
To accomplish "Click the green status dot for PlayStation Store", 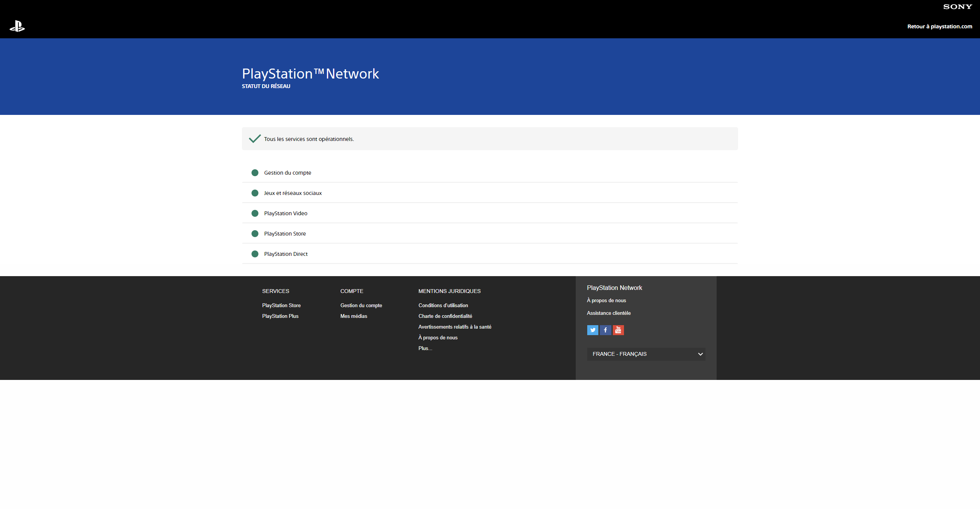I will pos(255,233).
